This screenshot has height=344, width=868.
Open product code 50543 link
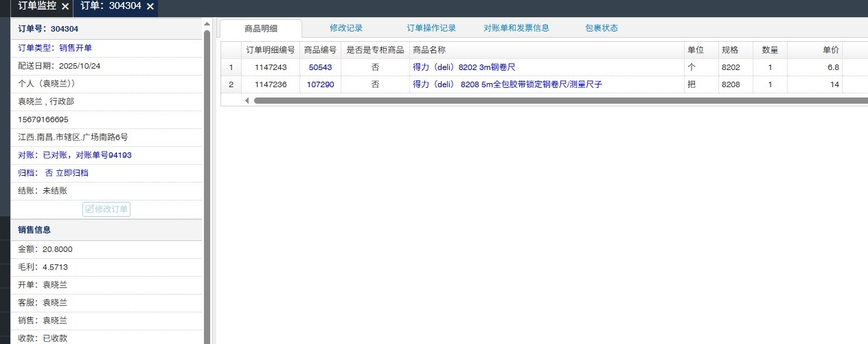tap(320, 67)
